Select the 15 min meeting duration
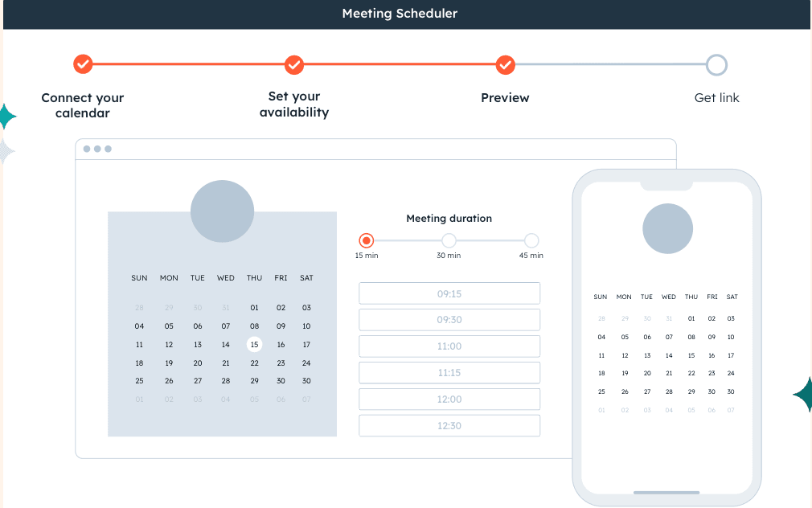 point(366,240)
